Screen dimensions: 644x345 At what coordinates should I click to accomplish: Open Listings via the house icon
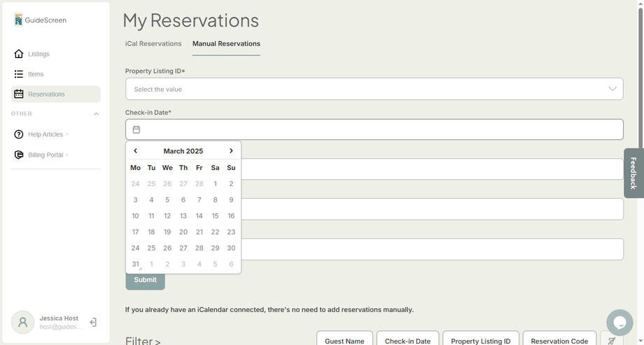(x=19, y=54)
